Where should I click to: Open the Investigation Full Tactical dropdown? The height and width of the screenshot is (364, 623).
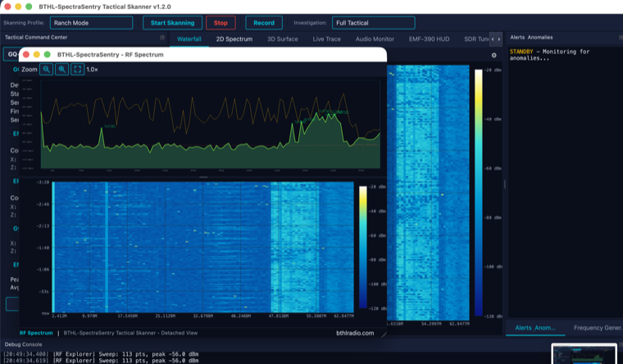point(374,23)
